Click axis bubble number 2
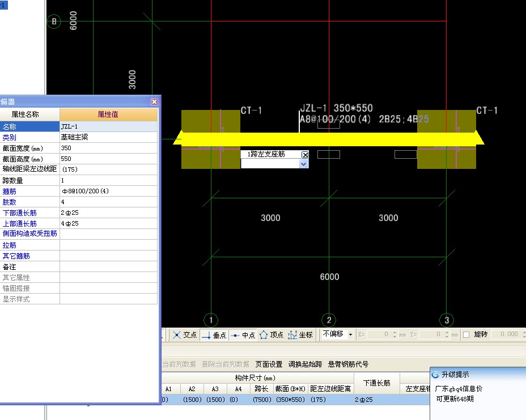526x420 pixels. coord(329,320)
